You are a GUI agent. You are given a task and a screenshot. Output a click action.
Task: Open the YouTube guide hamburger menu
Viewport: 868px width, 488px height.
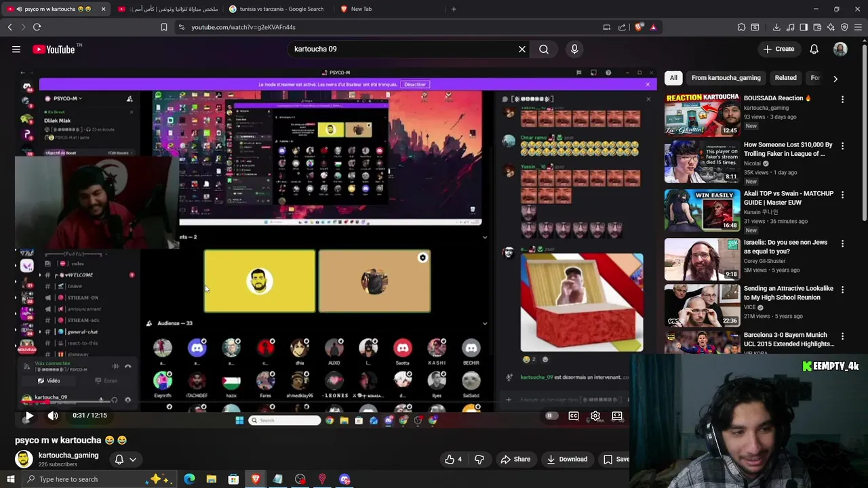pos(16,49)
